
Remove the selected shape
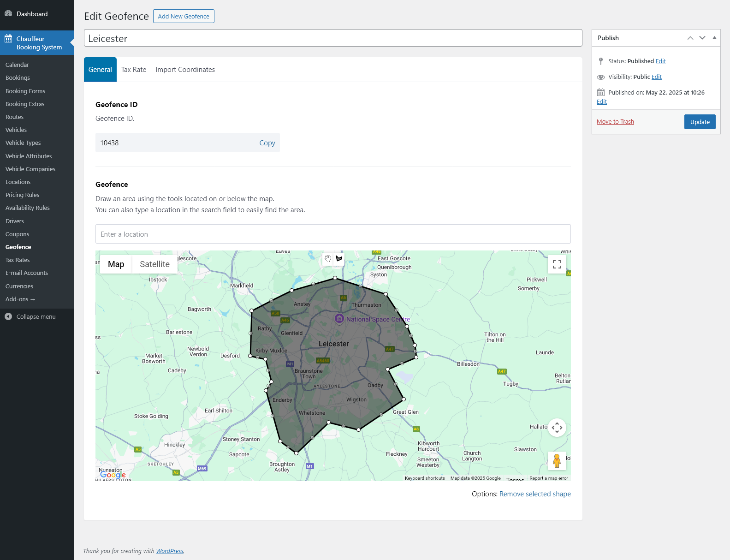coord(535,494)
